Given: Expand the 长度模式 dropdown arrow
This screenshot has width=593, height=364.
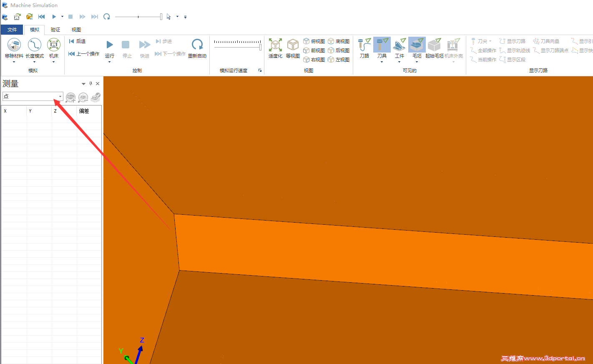Looking at the screenshot, I should (34, 62).
